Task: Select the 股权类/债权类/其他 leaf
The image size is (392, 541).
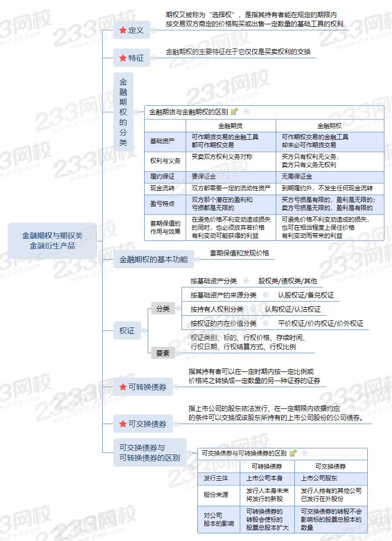Action: [x=287, y=281]
